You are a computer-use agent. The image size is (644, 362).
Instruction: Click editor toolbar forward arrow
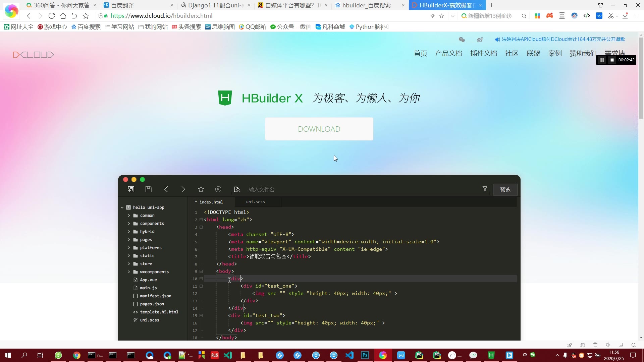point(183,189)
